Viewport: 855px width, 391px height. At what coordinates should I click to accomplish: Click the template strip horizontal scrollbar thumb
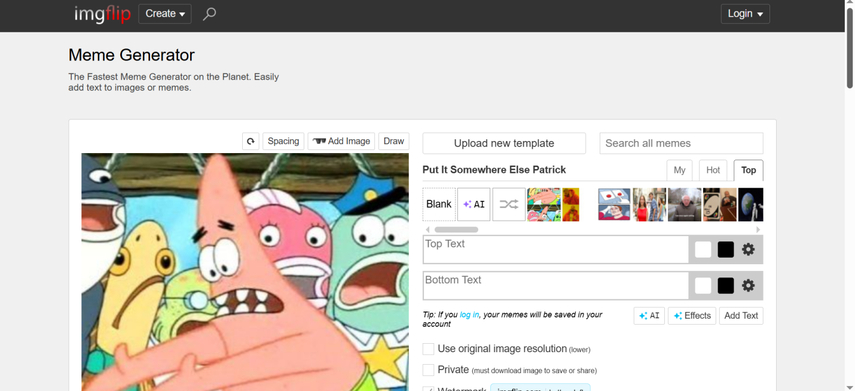click(x=456, y=230)
